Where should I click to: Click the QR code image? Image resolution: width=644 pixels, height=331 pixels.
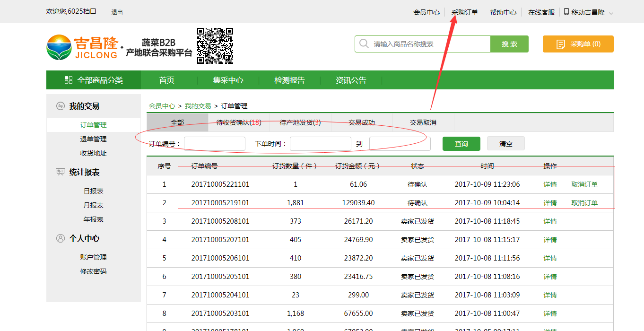(x=215, y=46)
